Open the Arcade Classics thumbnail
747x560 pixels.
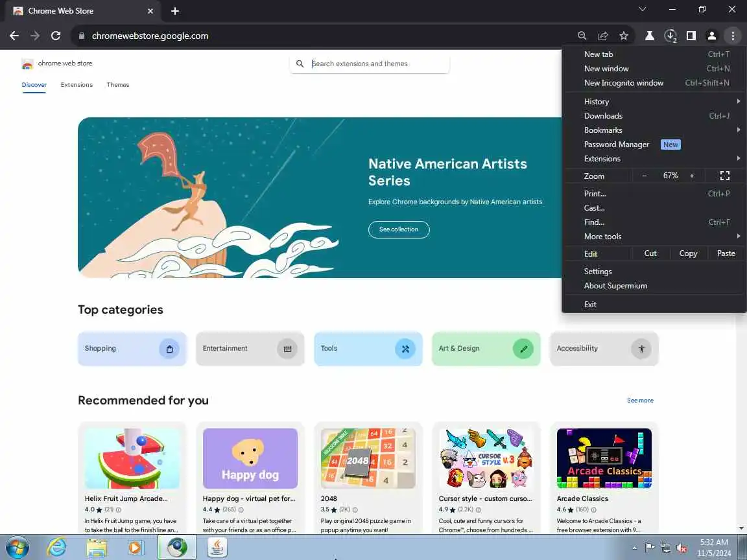point(604,459)
